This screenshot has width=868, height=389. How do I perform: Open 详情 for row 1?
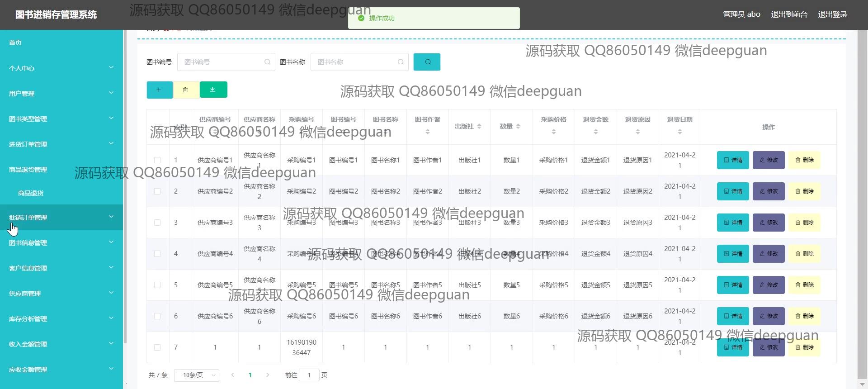733,160
